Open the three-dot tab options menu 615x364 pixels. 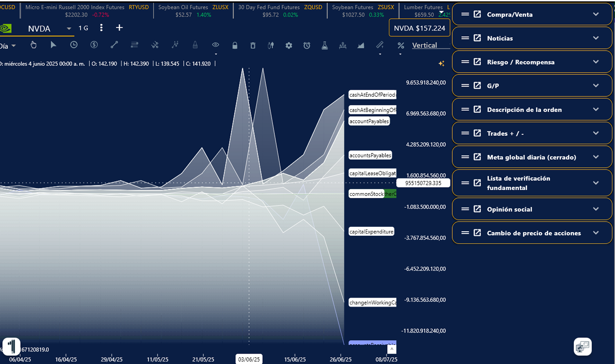click(x=101, y=28)
